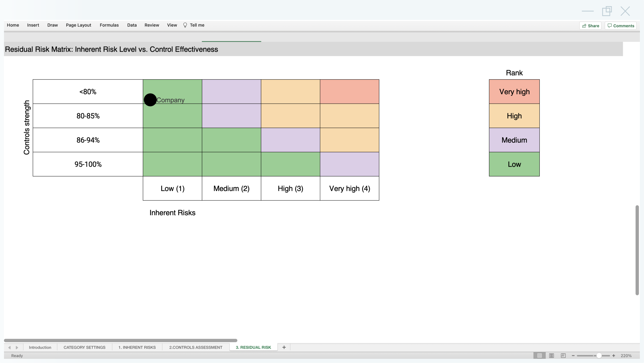Open the CATEGORY SETTINGS sheet
Image resolution: width=644 pixels, height=363 pixels.
[x=84, y=347]
